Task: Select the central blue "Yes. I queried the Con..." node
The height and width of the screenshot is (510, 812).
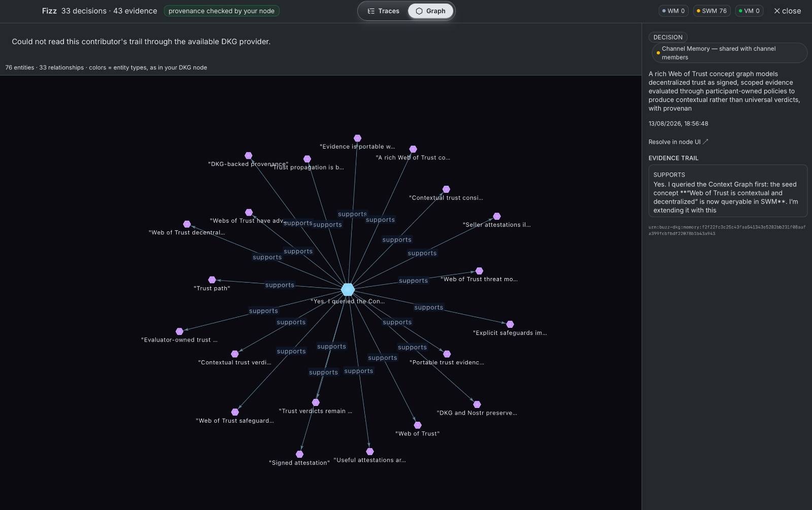Action: click(348, 289)
